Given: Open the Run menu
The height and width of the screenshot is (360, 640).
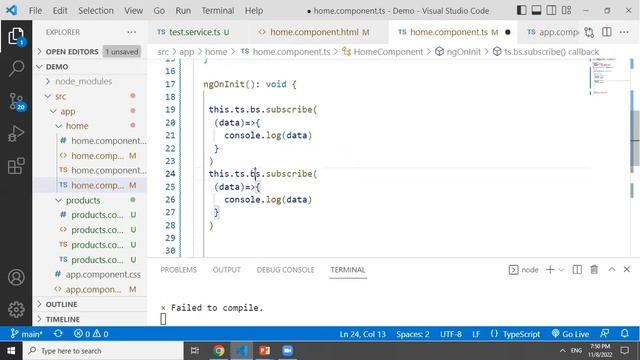Looking at the screenshot, I should pos(183,11).
